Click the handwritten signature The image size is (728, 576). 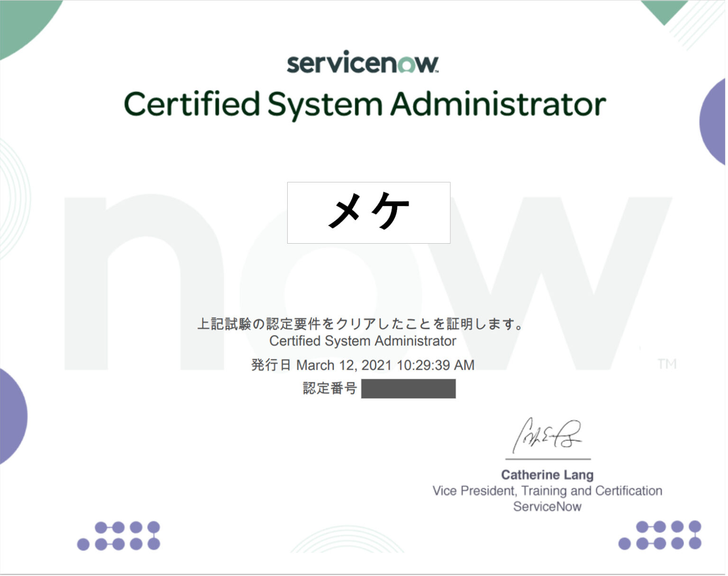[548, 437]
